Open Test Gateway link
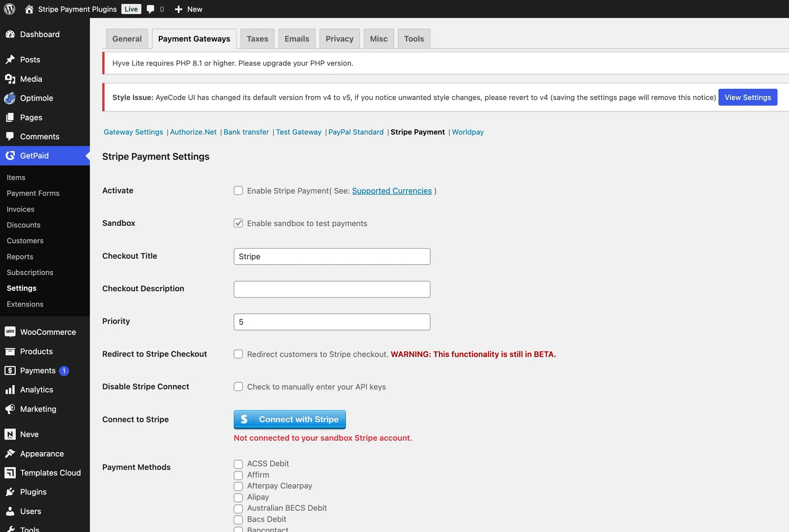789x532 pixels. click(298, 132)
